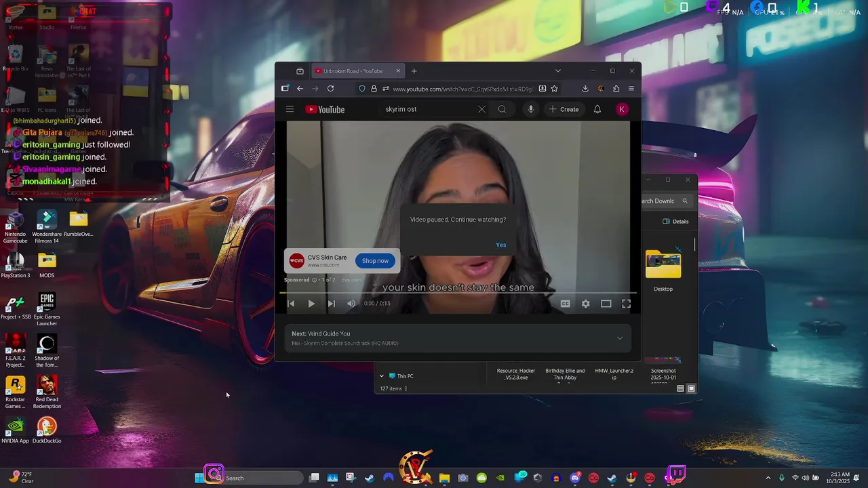Switch Explorer to details list view
The height and width of the screenshot is (488, 868).
[x=680, y=388]
